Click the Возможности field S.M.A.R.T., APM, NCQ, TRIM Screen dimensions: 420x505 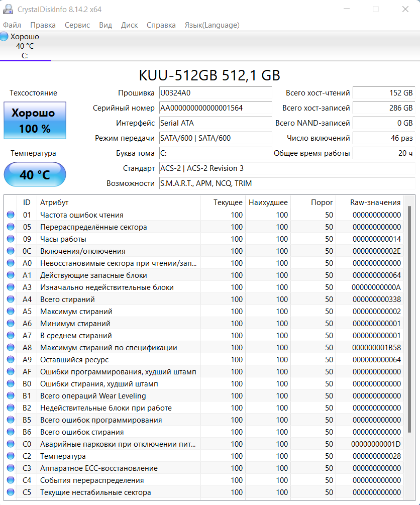click(287, 183)
